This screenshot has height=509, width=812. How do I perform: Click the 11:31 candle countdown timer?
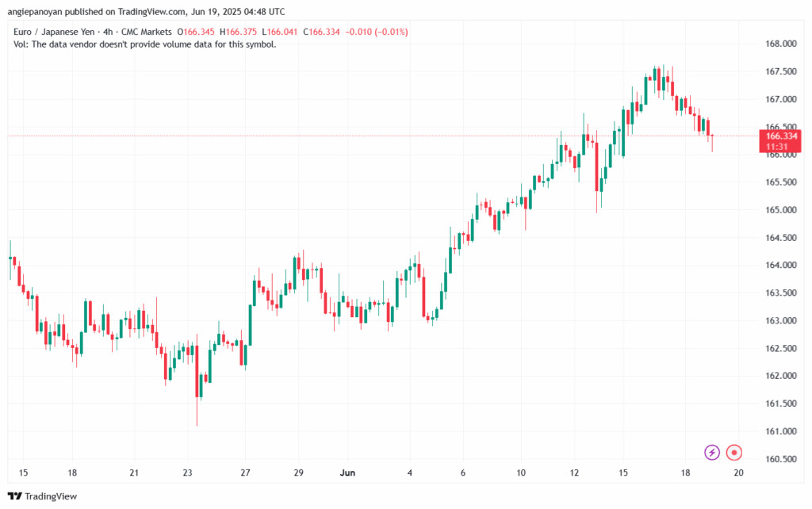click(776, 147)
